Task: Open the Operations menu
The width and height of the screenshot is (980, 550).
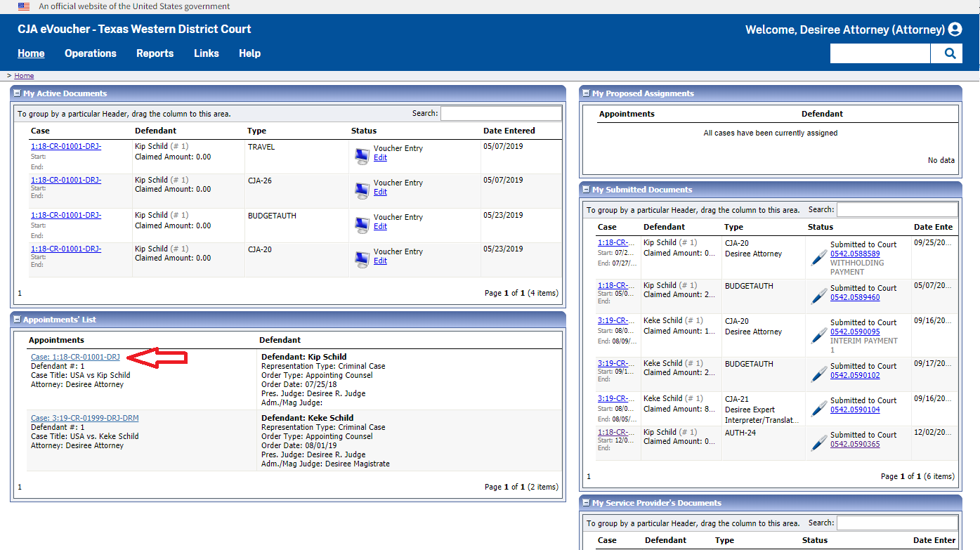Action: tap(91, 53)
